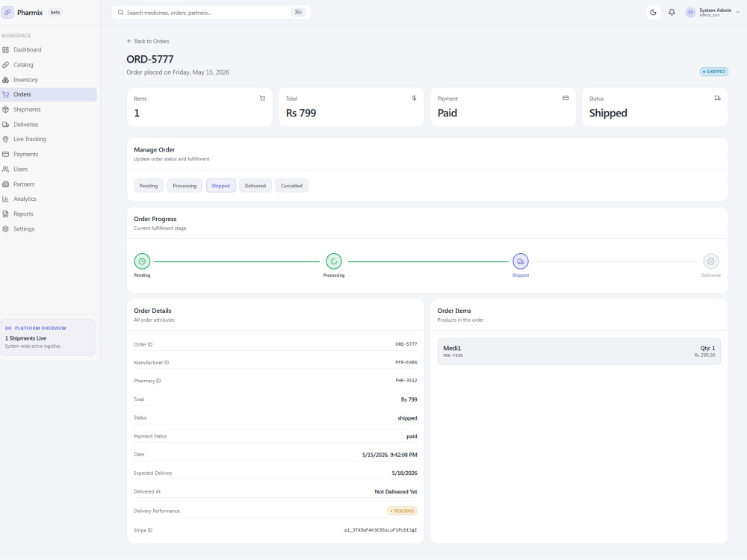Open System Admin account dropdown chevron

[x=738, y=13]
